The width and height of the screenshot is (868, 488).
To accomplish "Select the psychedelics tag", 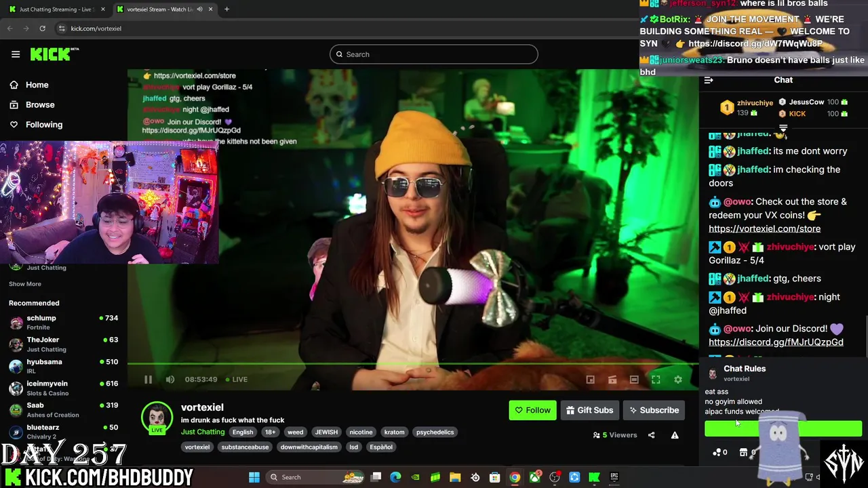I will (x=435, y=432).
